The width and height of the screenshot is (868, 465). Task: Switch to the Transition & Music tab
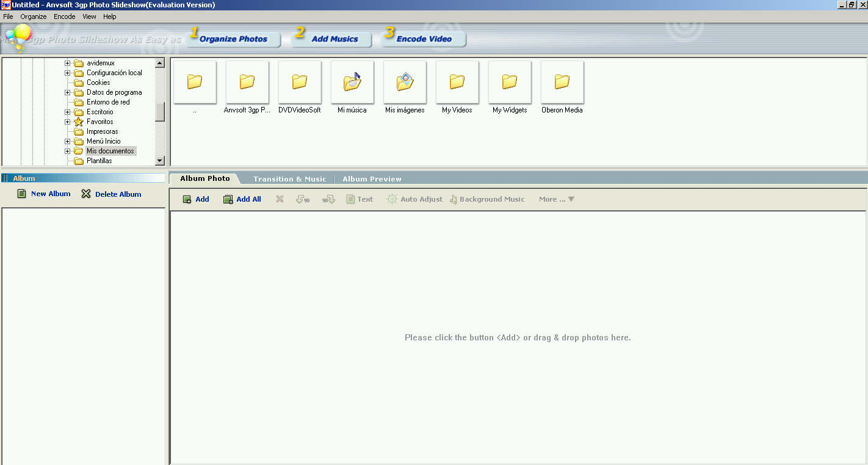pyautogui.click(x=289, y=179)
